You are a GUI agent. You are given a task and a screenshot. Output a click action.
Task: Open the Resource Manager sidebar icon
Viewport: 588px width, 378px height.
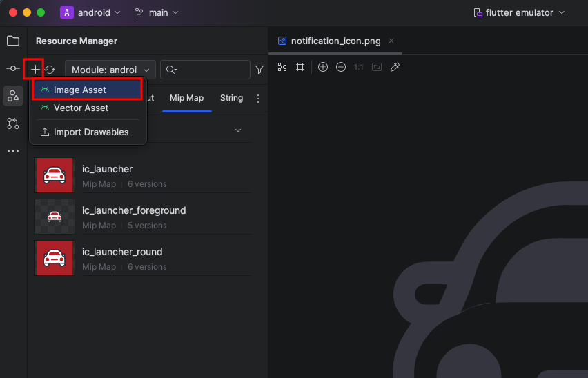13,96
